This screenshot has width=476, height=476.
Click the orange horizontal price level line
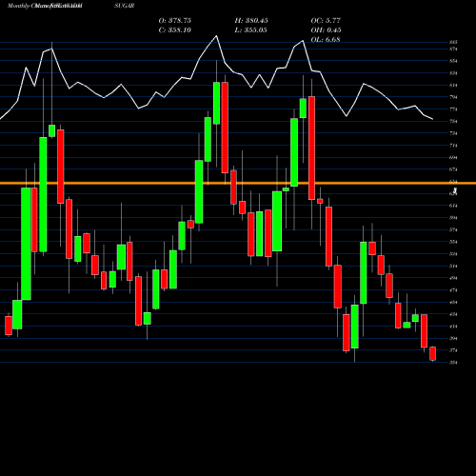(x=238, y=183)
